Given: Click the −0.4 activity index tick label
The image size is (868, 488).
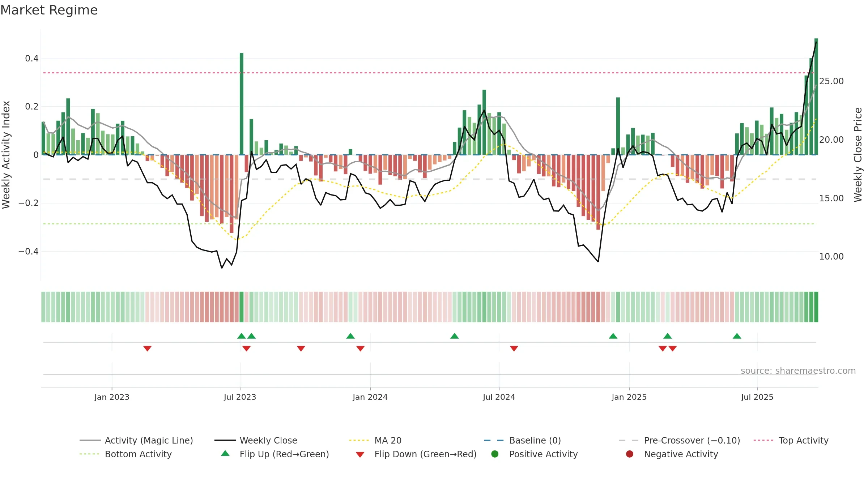Looking at the screenshot, I should [x=28, y=251].
